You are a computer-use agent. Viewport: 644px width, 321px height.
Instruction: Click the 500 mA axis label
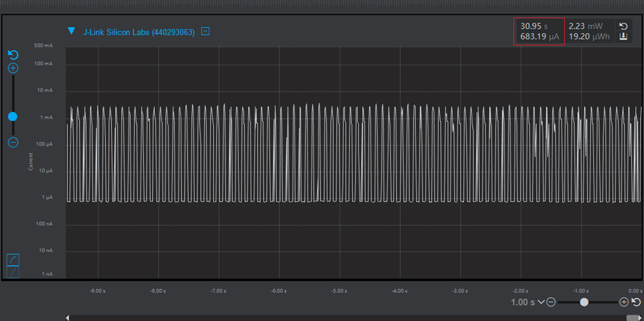click(x=44, y=45)
